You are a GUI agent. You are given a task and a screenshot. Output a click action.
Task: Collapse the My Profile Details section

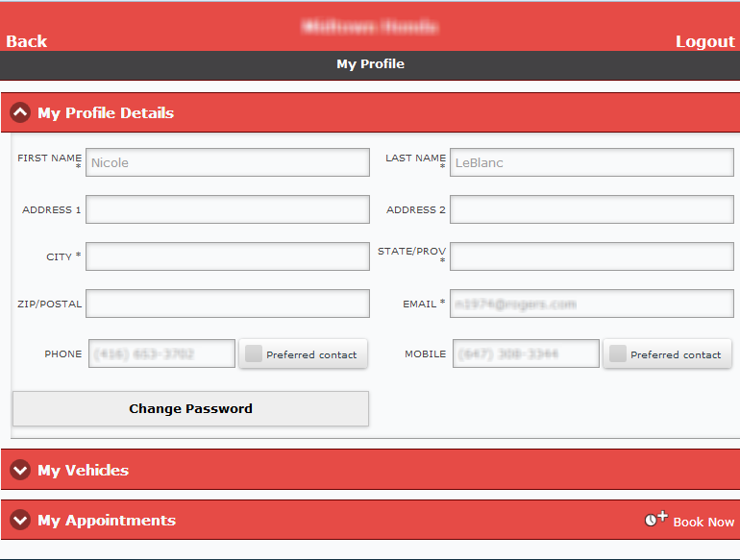(20, 112)
